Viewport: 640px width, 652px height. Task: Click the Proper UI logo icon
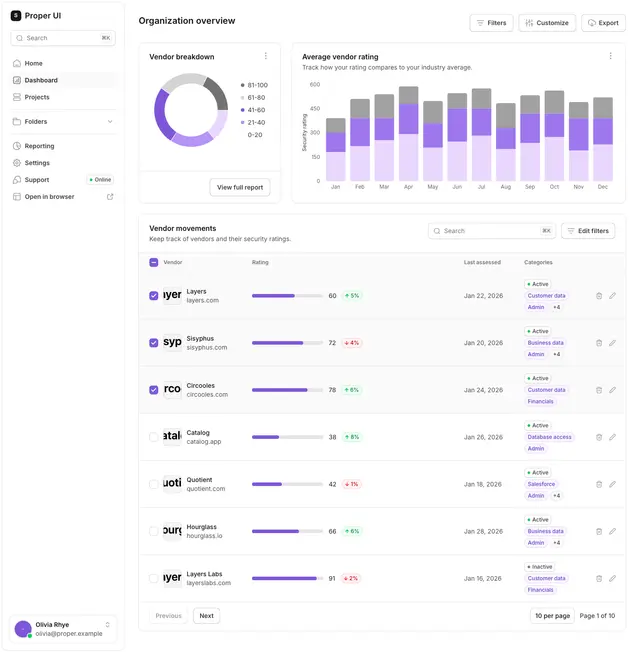16,16
